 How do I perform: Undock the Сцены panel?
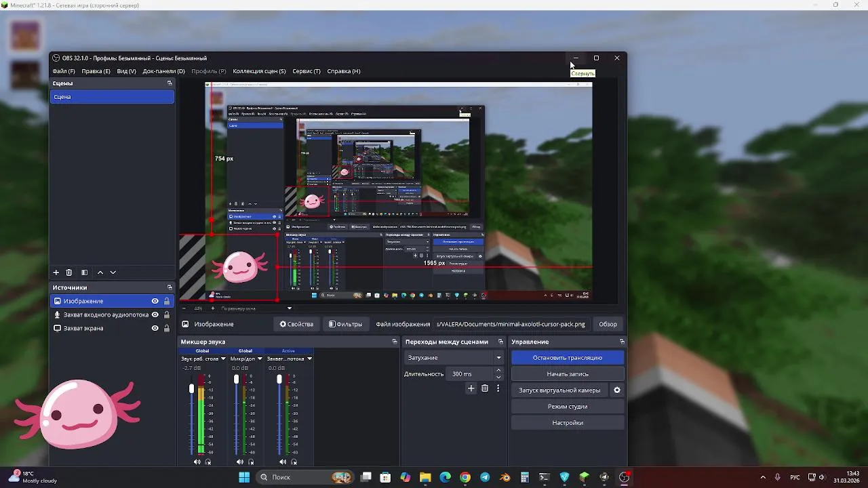(170, 83)
